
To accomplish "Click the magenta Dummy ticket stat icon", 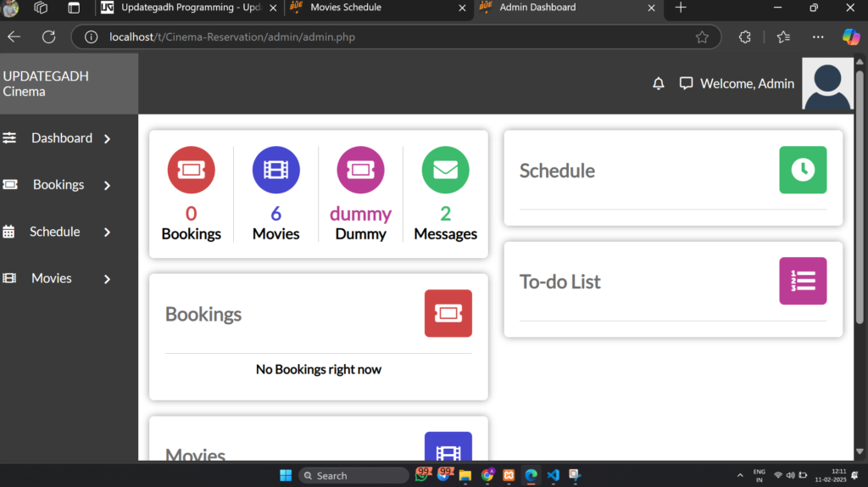I will coord(360,170).
